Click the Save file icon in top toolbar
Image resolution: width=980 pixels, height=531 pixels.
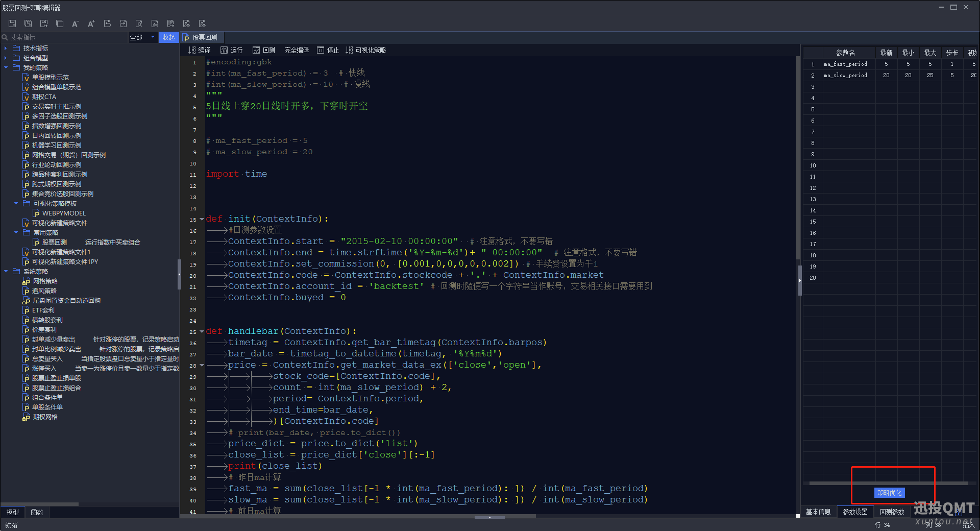tap(12, 23)
